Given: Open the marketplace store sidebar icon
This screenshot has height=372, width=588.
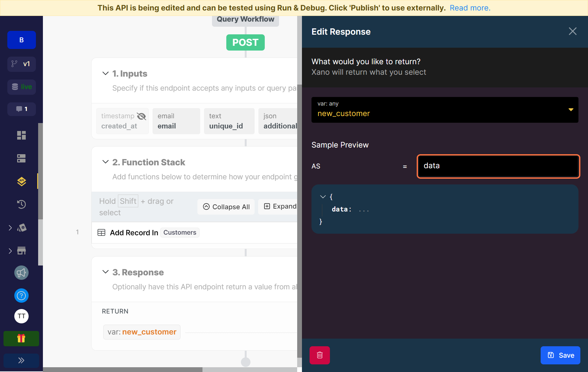Looking at the screenshot, I should click(x=21, y=251).
